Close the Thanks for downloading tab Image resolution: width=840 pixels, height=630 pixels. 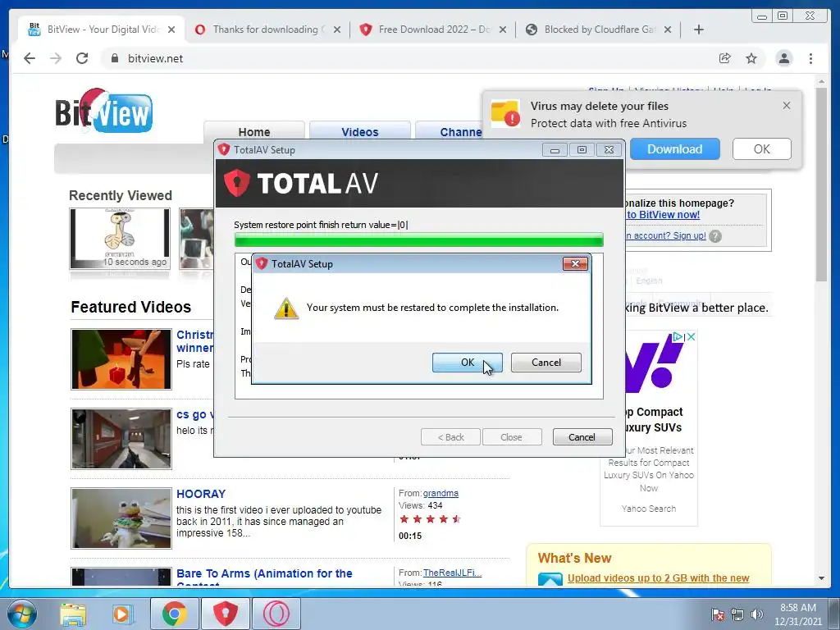click(x=337, y=30)
